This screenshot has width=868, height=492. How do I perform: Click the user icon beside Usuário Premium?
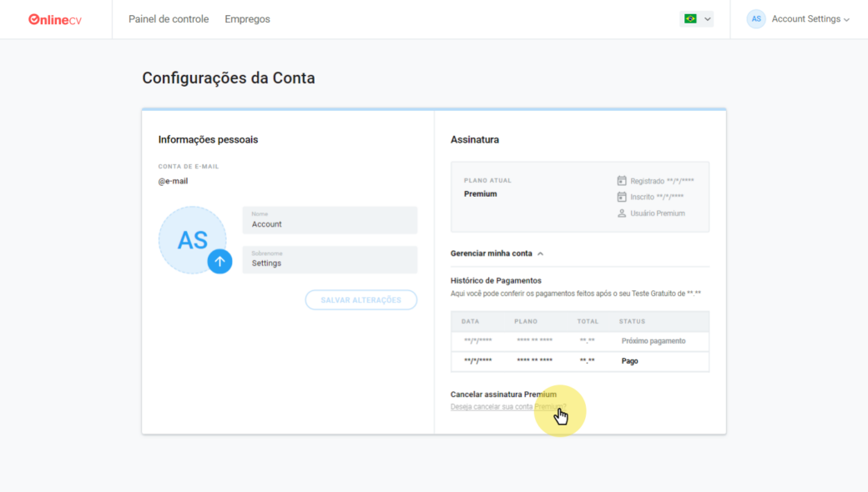coord(622,213)
